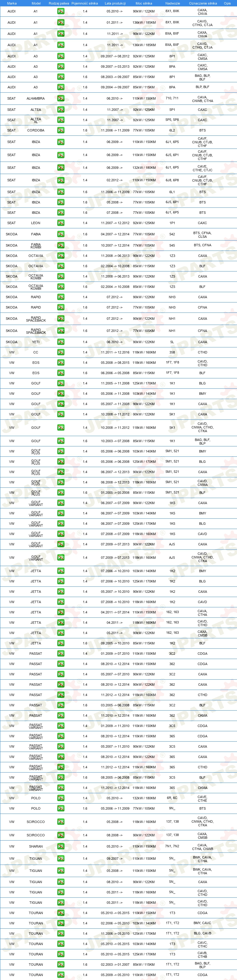Click the fuel icon in PASSAT 362 CKMA row

pos(61,715)
